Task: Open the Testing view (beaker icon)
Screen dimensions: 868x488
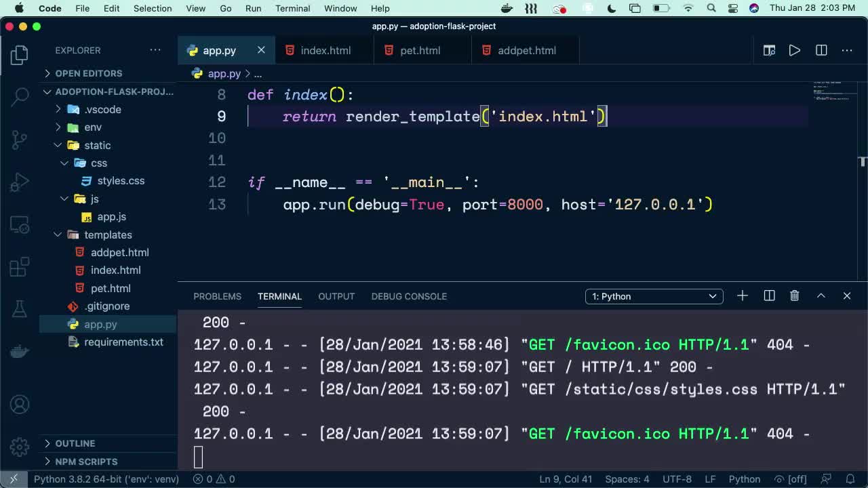Action: (18, 308)
